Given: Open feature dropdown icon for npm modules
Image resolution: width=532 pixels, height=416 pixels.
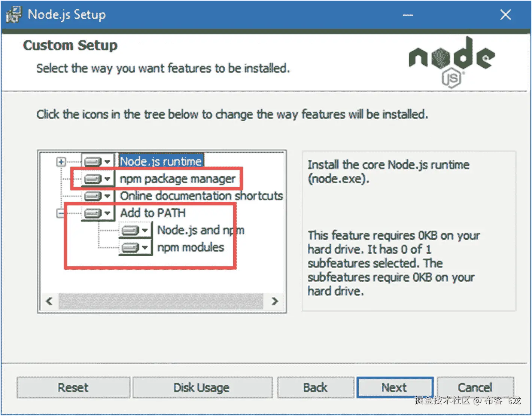Looking at the screenshot, I should point(135,248).
